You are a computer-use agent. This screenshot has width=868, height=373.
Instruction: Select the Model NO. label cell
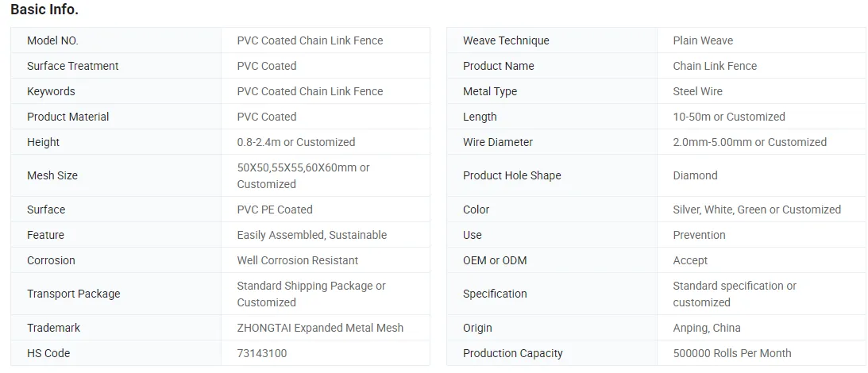(x=116, y=40)
